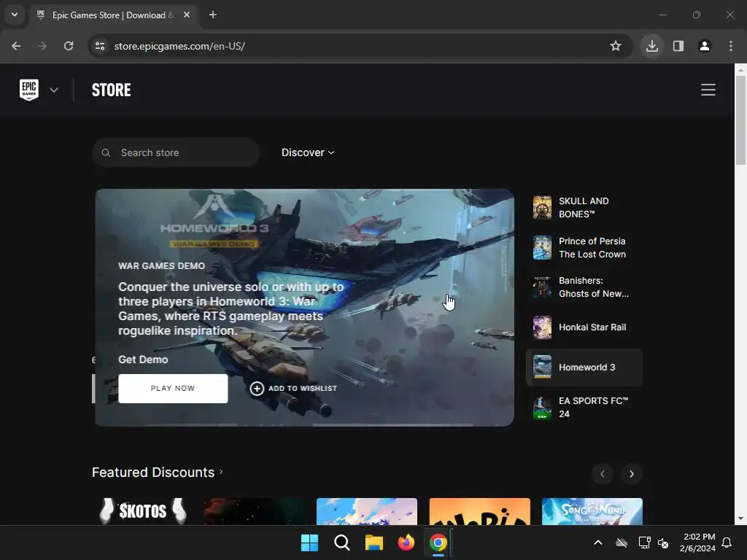The width and height of the screenshot is (747, 560).
Task: Expand the dropdown arrow beside the Epic logo
Action: tap(54, 90)
